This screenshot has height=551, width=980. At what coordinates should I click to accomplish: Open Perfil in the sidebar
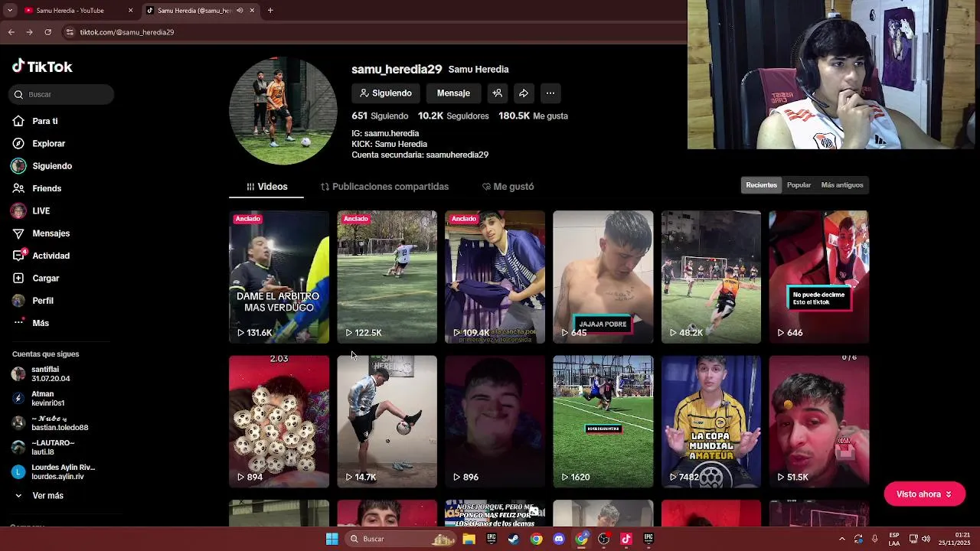pos(33,301)
